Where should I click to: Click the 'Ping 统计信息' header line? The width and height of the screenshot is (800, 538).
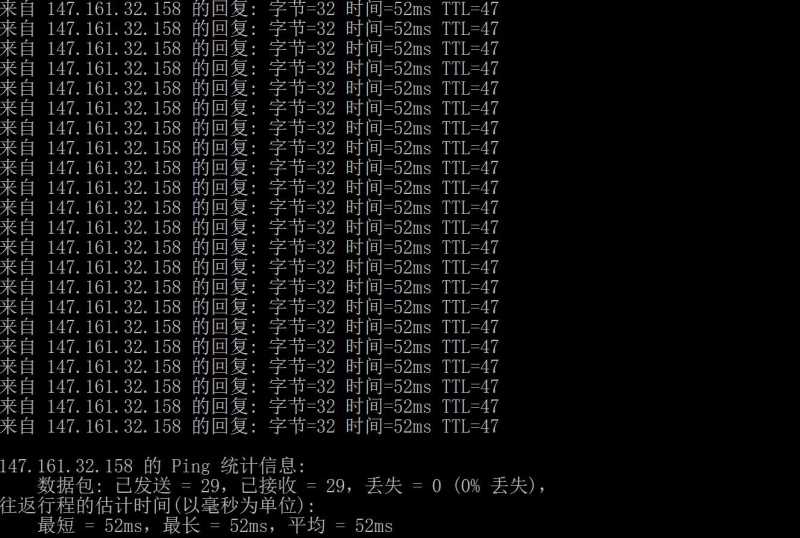152,466
